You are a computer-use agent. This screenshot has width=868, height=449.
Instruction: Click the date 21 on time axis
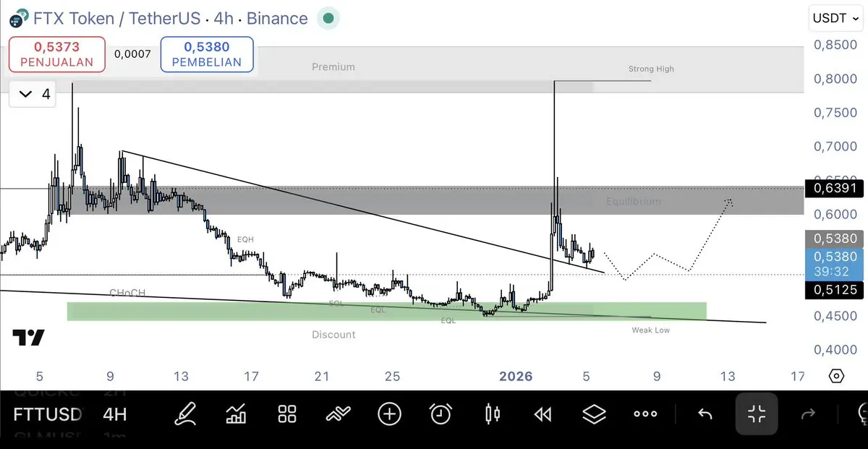(322, 376)
